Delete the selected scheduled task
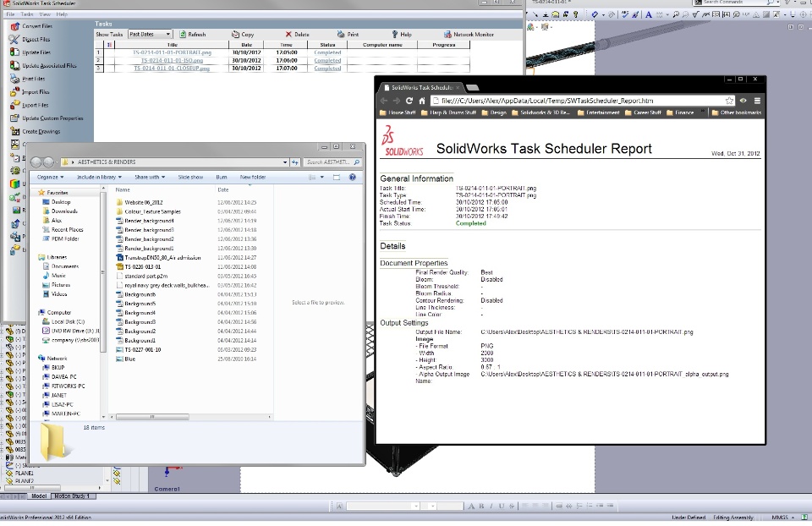 [297, 34]
